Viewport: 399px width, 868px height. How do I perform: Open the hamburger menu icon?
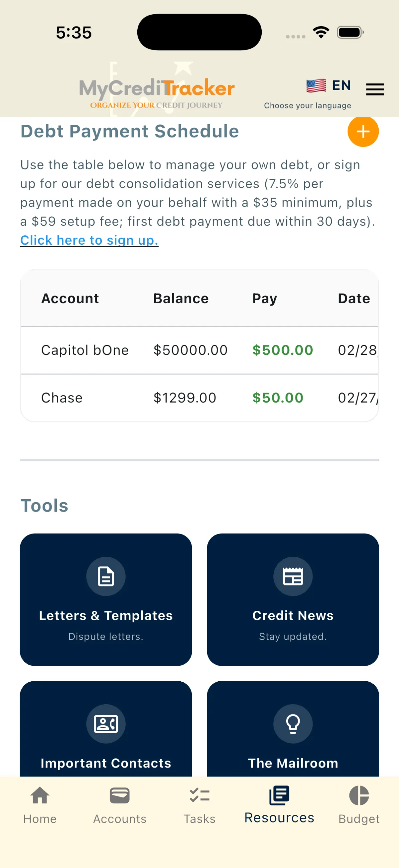(375, 89)
